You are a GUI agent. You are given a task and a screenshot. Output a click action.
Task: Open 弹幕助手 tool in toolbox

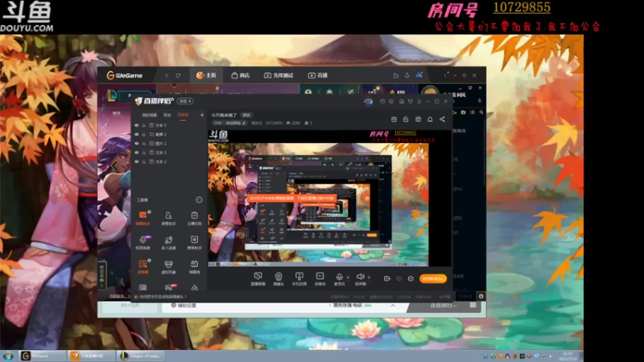(x=143, y=217)
